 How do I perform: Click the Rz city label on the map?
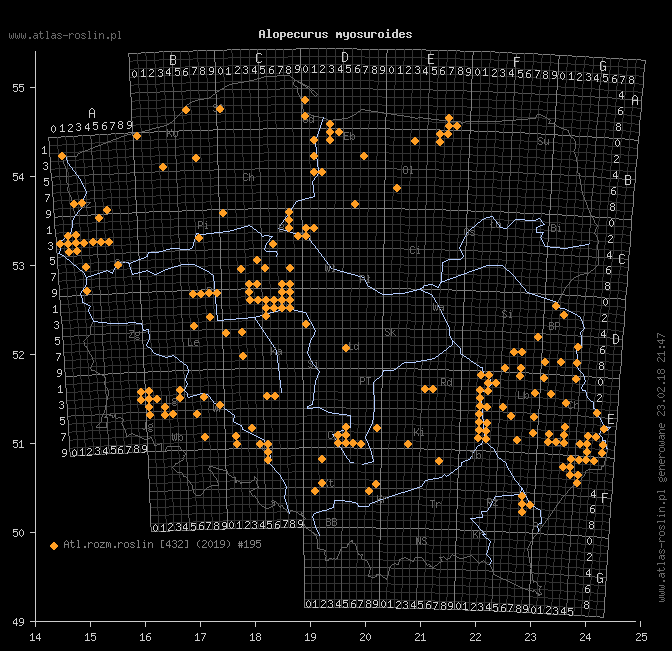pos(492,502)
